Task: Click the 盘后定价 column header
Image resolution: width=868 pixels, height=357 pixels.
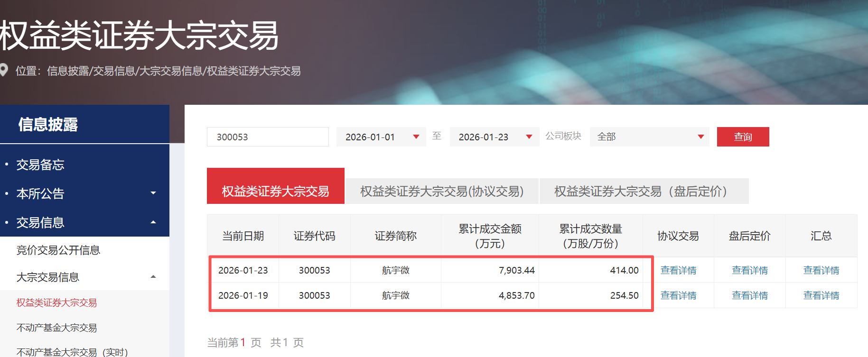Action: (750, 236)
